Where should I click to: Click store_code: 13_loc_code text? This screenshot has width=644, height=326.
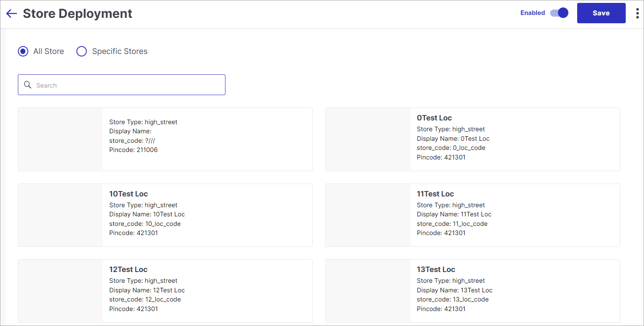pyautogui.click(x=453, y=299)
